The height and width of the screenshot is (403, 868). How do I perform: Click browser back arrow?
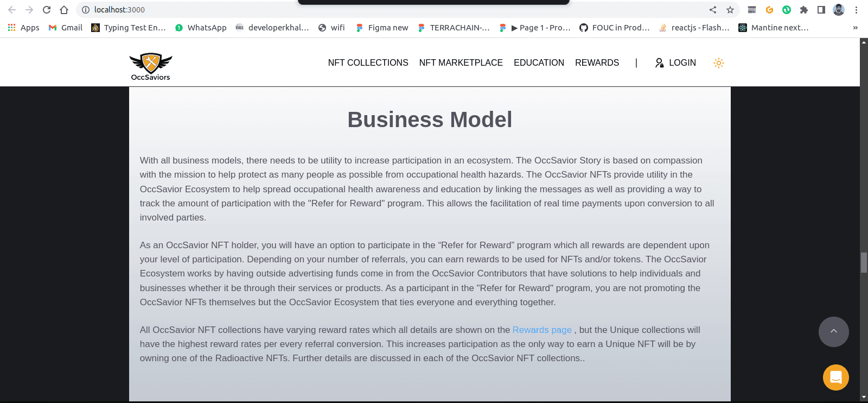12,10
